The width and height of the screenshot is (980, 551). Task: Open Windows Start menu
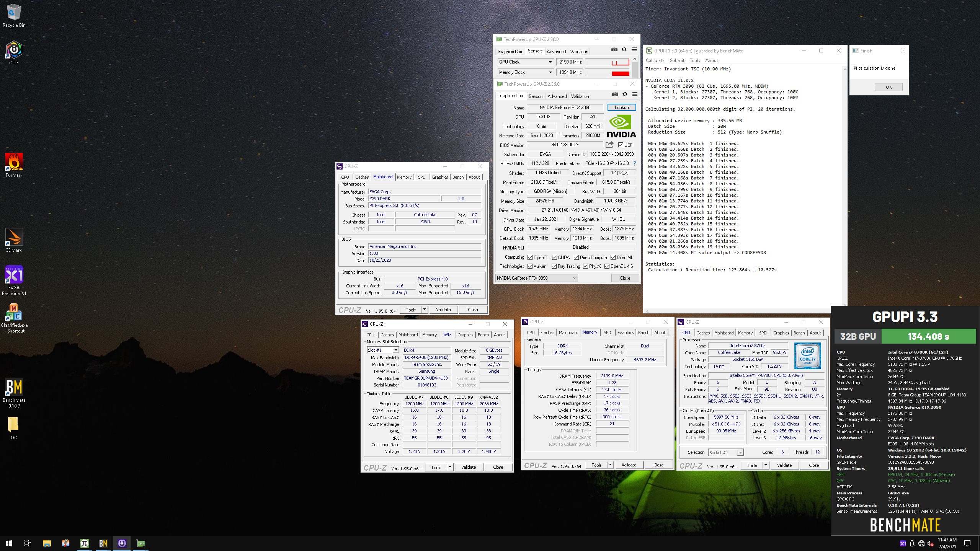click(9, 543)
